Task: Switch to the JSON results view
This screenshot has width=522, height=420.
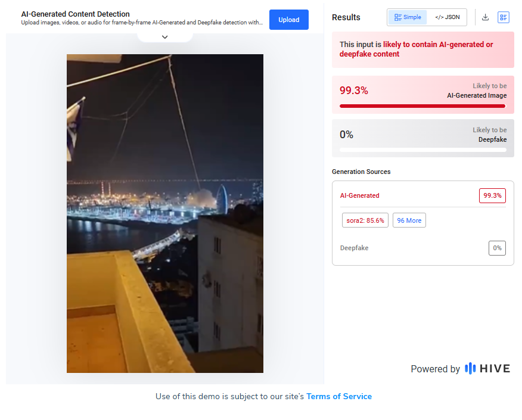Action: (447, 17)
